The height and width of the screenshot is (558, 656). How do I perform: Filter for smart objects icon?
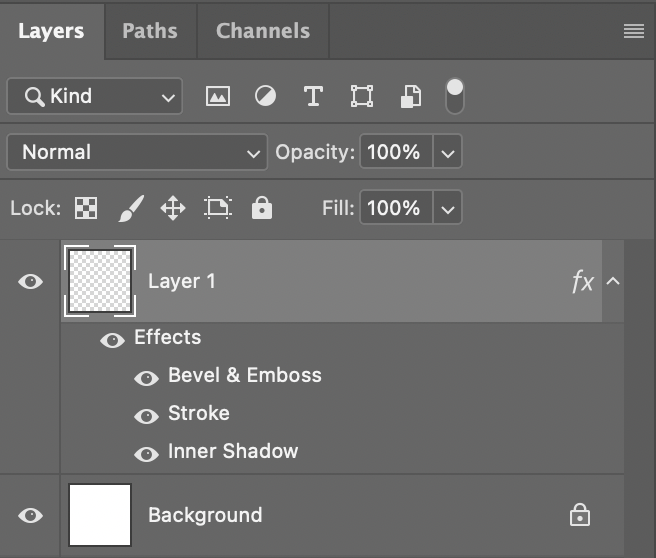click(411, 97)
